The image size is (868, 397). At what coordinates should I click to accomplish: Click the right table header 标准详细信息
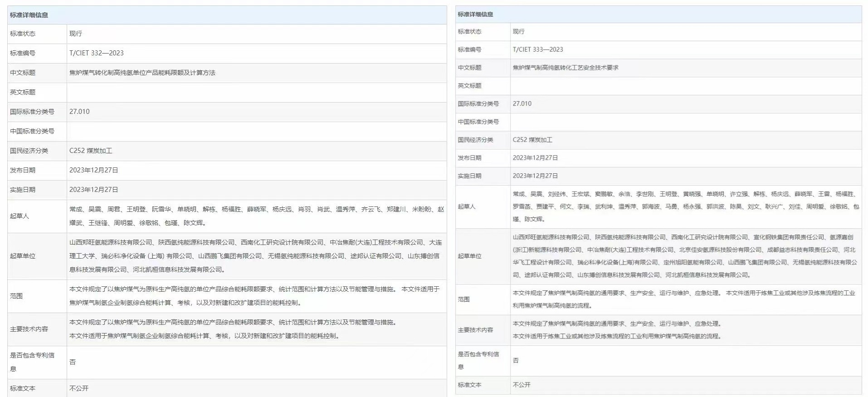tap(475, 14)
